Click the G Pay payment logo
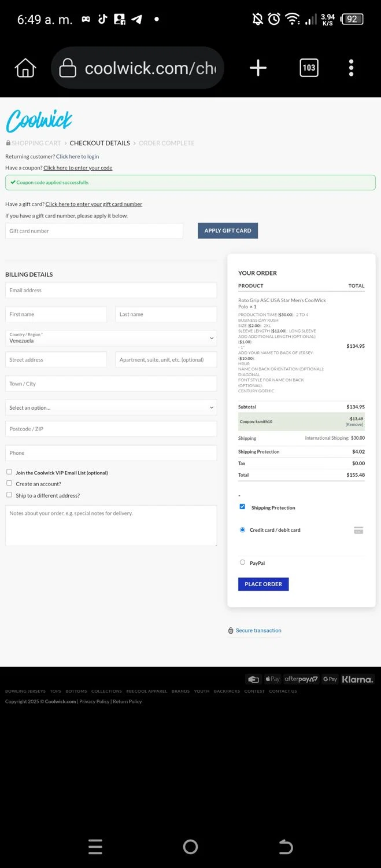The image size is (381, 868). (x=330, y=679)
